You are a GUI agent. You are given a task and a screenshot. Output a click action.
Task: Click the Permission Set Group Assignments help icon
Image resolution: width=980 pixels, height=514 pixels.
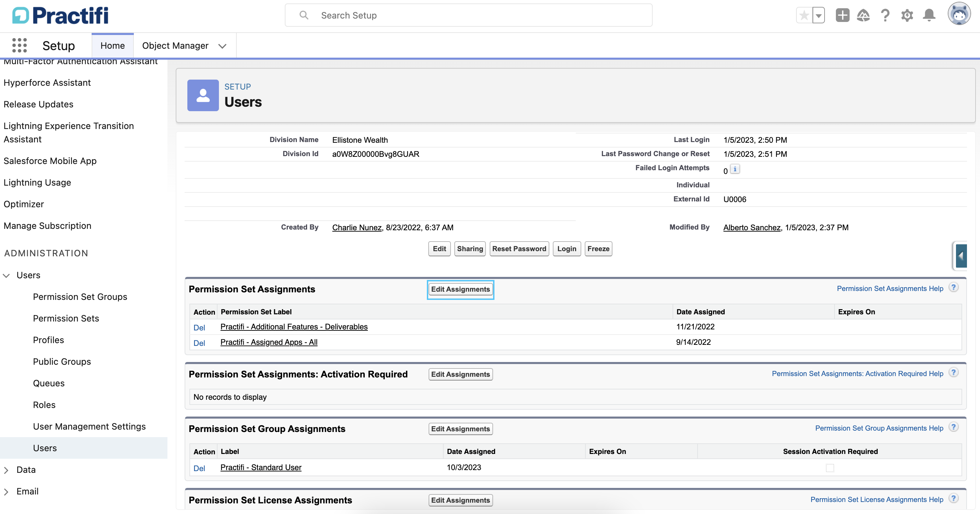[953, 427]
